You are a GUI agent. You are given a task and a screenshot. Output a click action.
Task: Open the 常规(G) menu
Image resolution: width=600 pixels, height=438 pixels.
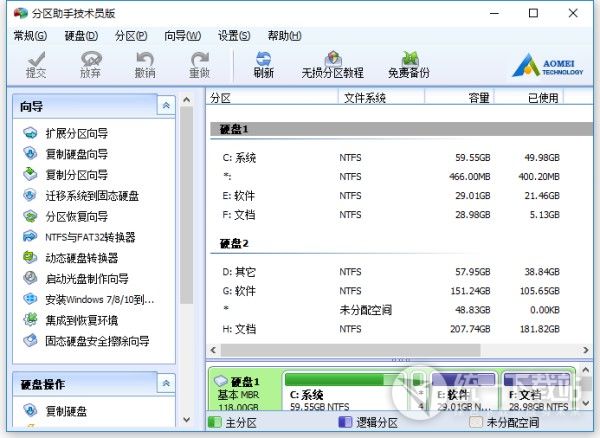(x=30, y=36)
